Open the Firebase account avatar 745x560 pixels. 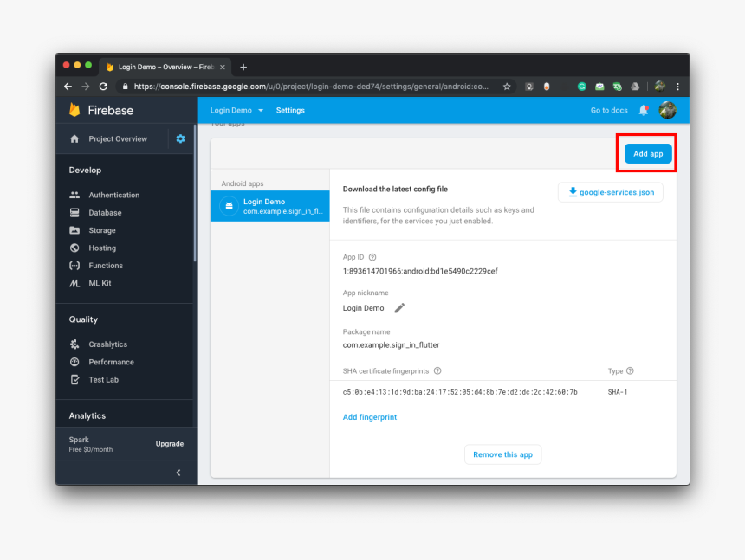click(x=667, y=110)
